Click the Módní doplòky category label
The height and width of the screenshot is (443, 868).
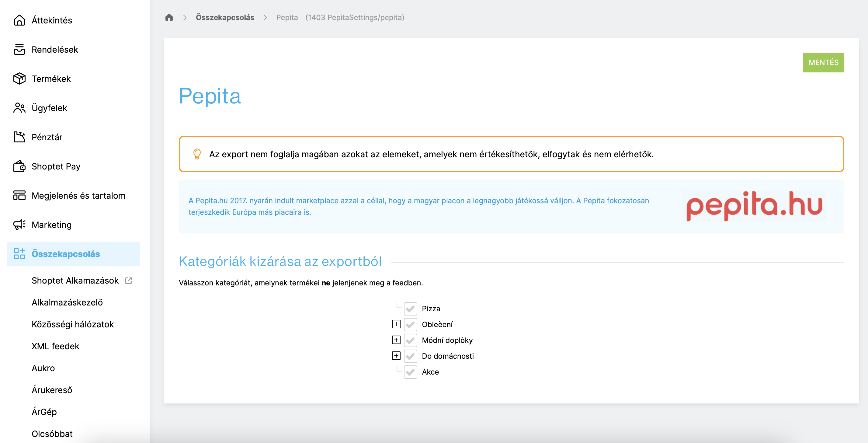(x=447, y=340)
